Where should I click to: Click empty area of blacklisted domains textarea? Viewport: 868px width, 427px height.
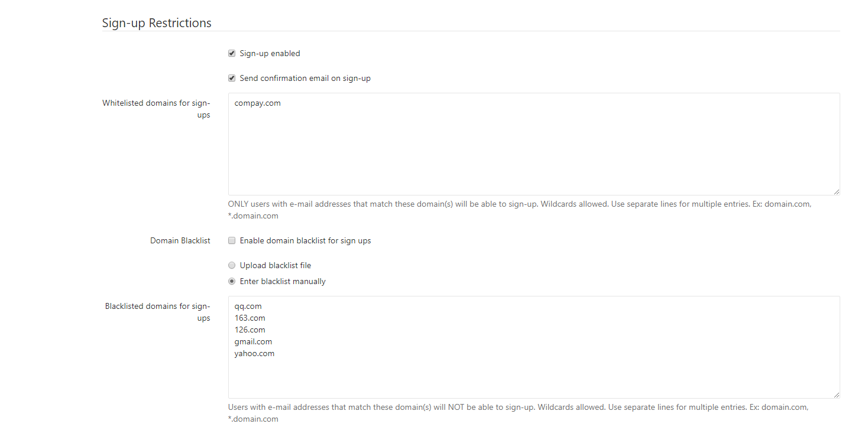click(532, 378)
